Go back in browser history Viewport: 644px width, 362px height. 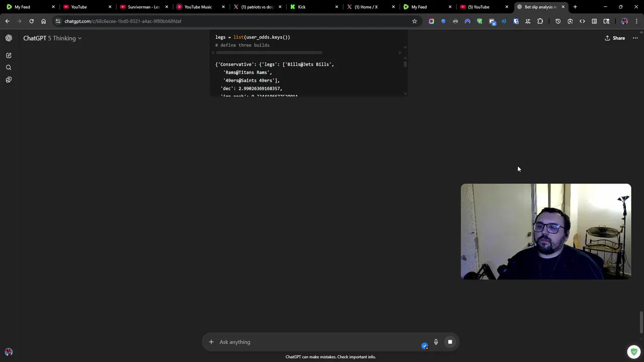(x=7, y=21)
